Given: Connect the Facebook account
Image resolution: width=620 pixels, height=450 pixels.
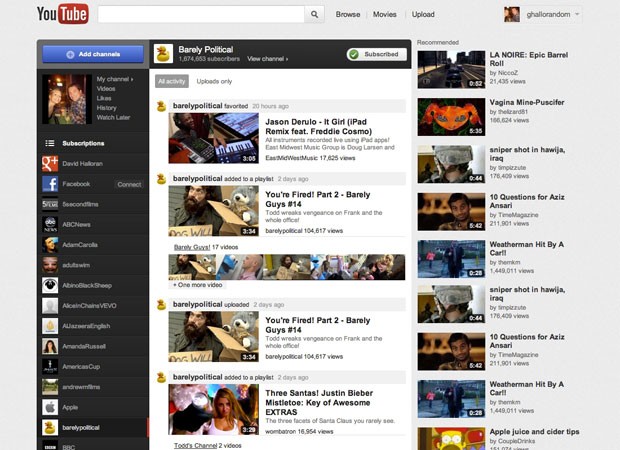Looking at the screenshot, I should point(129,184).
